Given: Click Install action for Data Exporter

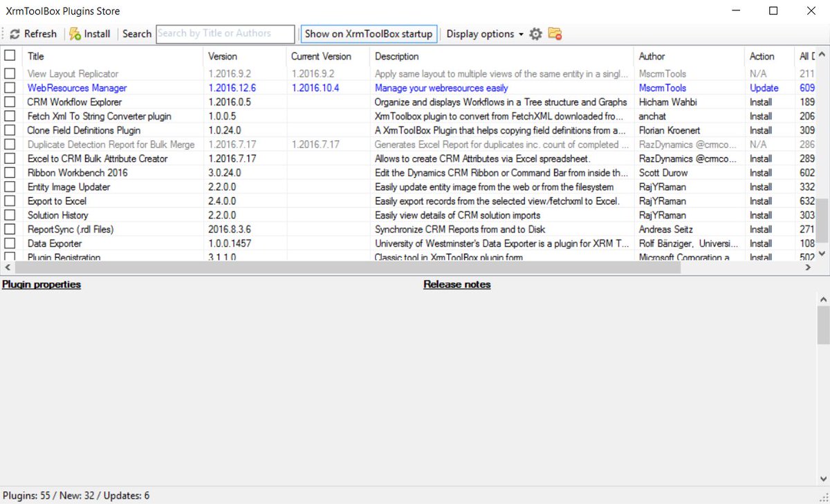Looking at the screenshot, I should [x=761, y=243].
